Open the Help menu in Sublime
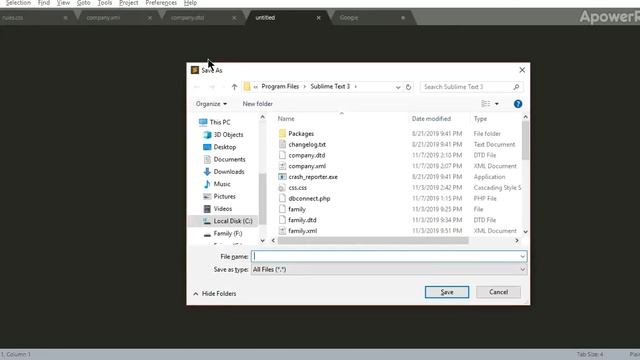 click(191, 3)
